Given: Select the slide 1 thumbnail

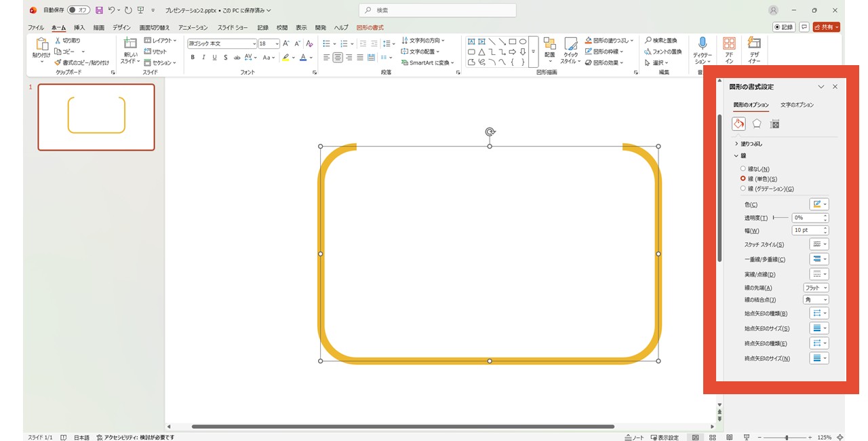Looking at the screenshot, I should coord(96,117).
